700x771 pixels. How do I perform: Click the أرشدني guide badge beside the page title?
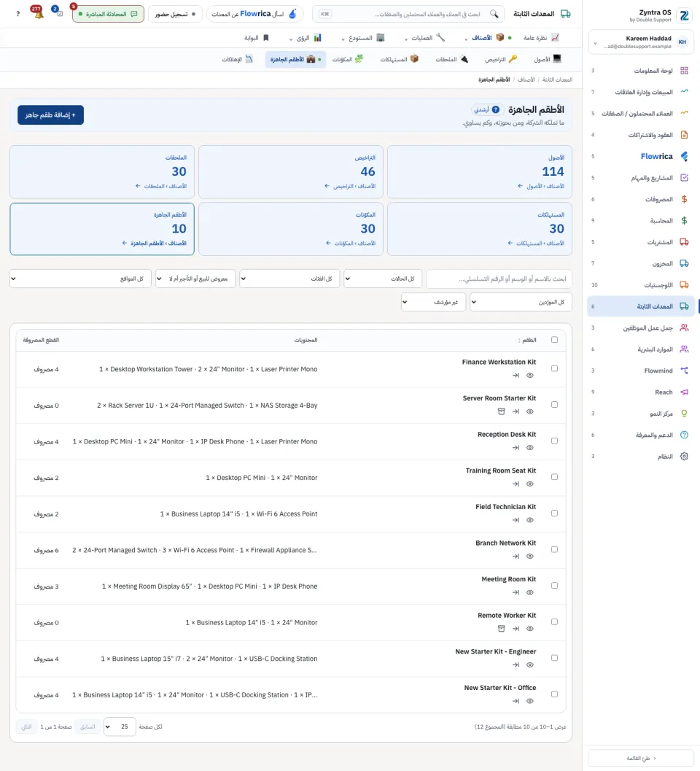(486, 109)
